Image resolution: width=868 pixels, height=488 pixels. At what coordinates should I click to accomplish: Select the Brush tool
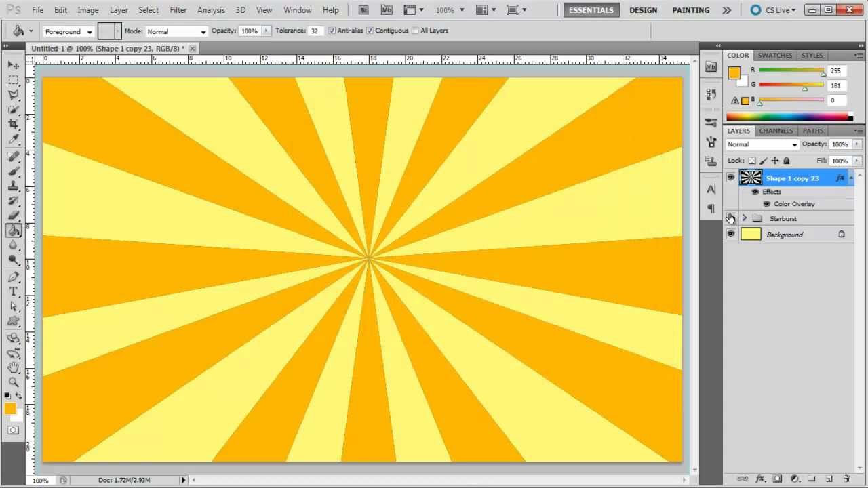[14, 171]
